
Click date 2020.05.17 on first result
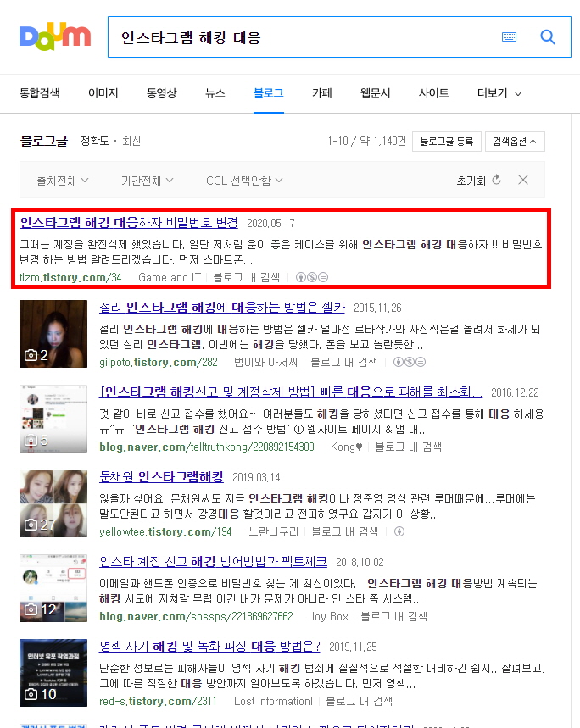pyautogui.click(x=270, y=224)
